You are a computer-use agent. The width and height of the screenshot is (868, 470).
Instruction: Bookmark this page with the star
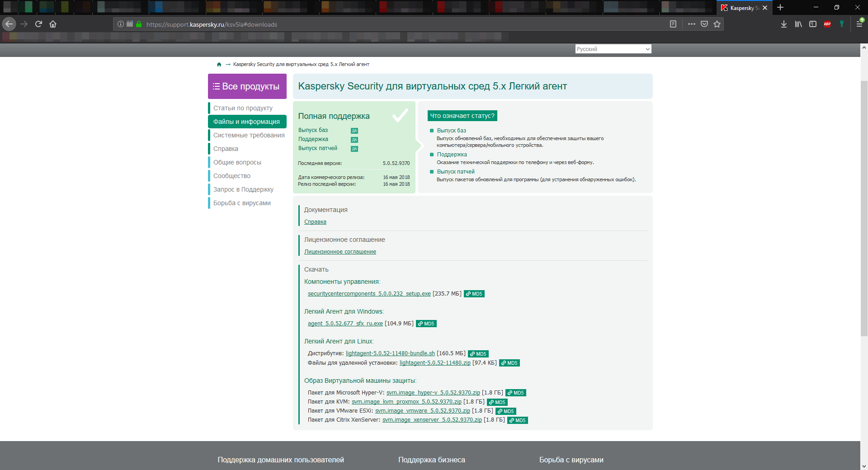(x=717, y=24)
